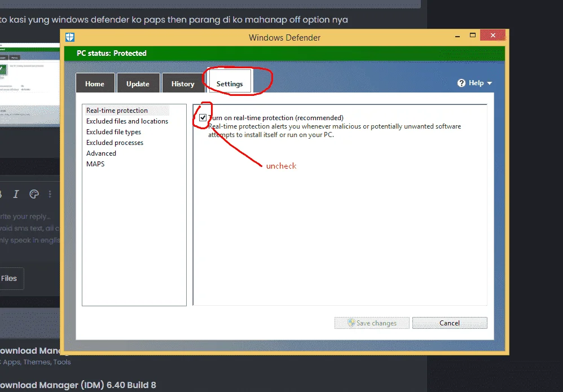Image resolution: width=563 pixels, height=392 pixels.
Task: Click in the write your reply field
Action: click(30, 228)
